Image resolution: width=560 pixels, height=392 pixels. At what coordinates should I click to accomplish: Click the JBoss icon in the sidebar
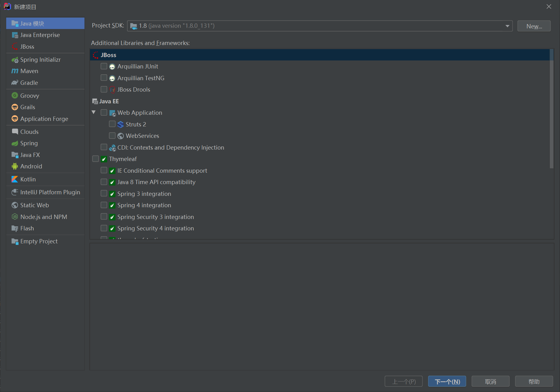pyautogui.click(x=15, y=47)
